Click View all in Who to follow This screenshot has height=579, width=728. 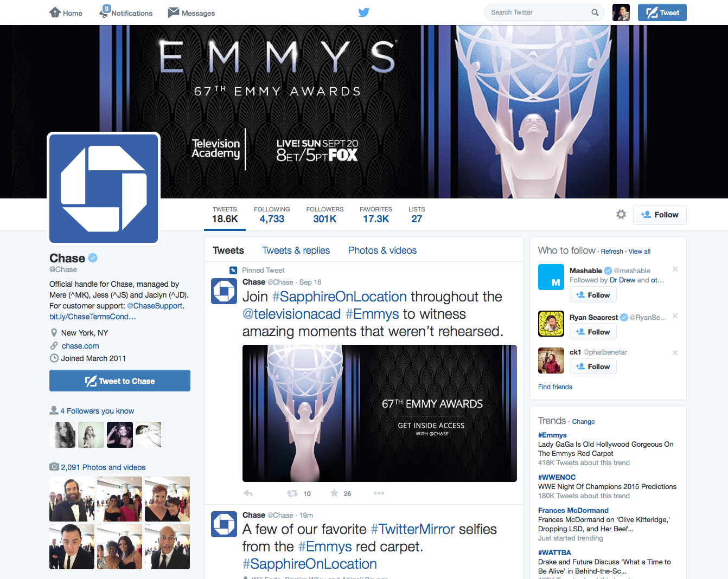click(x=640, y=252)
